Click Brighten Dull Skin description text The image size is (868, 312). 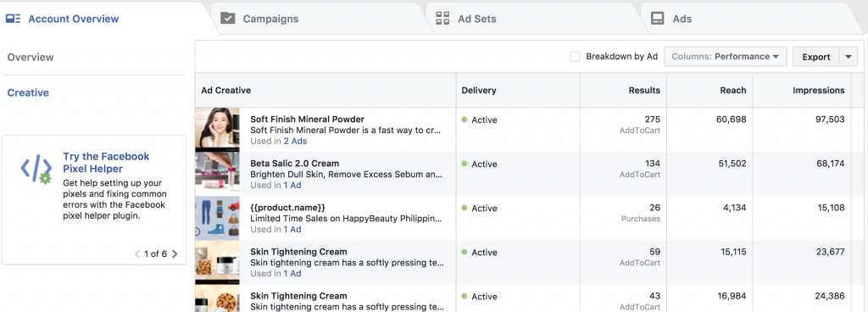[346, 175]
